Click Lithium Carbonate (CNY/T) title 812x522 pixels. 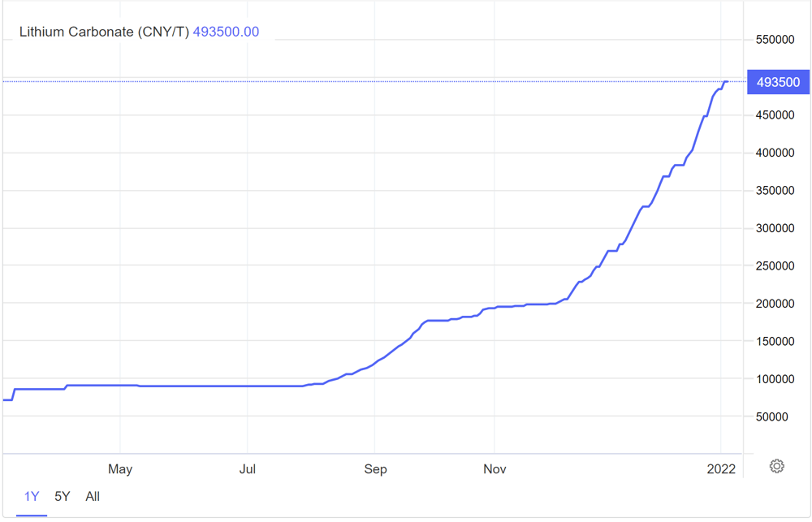coord(104,32)
